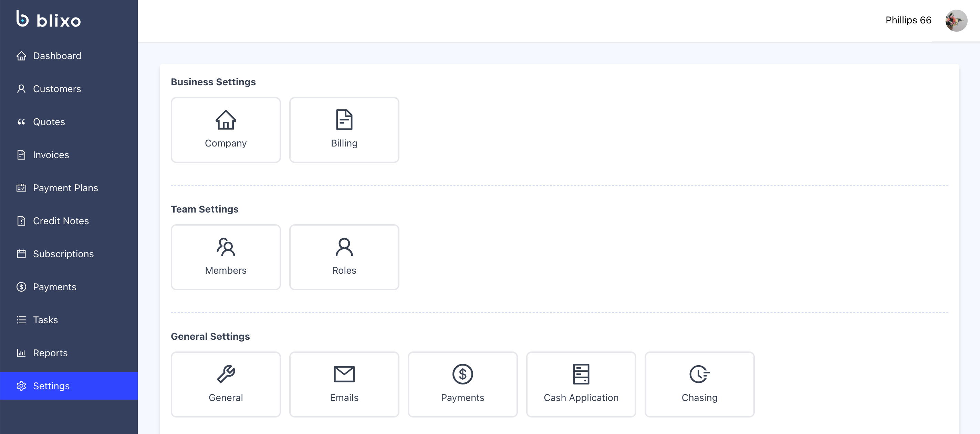Open Cash Application settings icon
Screen dimensions: 980x434
click(x=581, y=375)
